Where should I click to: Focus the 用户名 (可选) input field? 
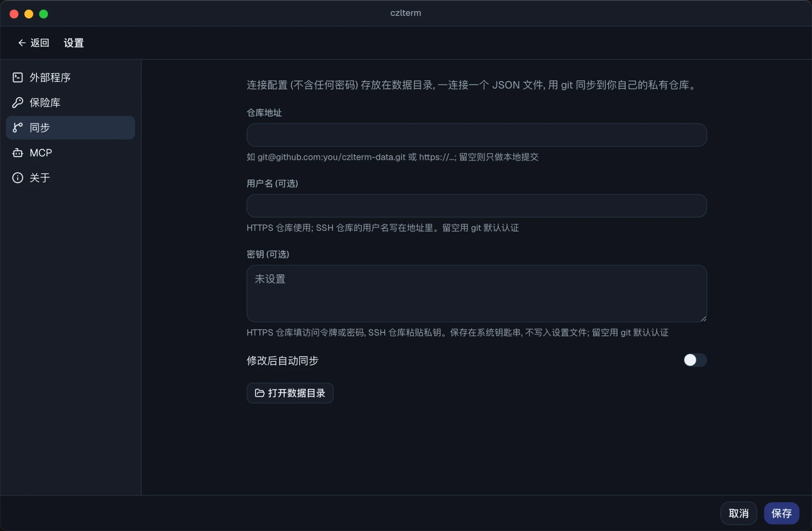tap(477, 206)
